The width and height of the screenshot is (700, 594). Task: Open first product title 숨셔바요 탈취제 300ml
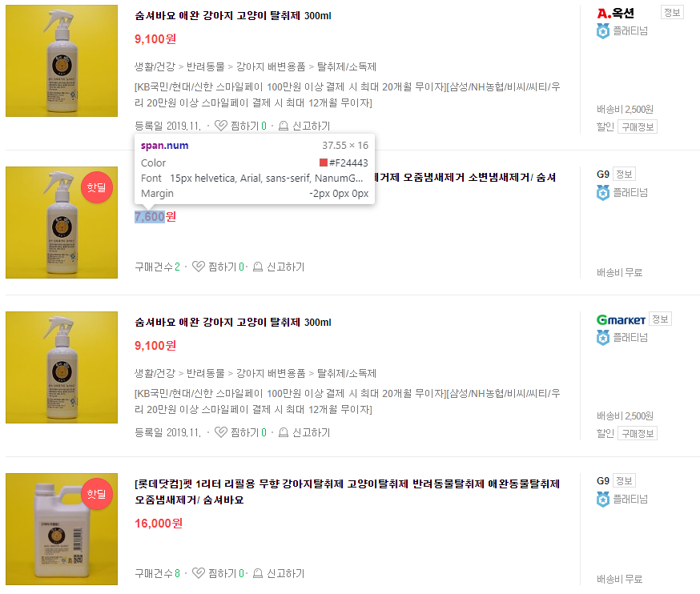(233, 16)
